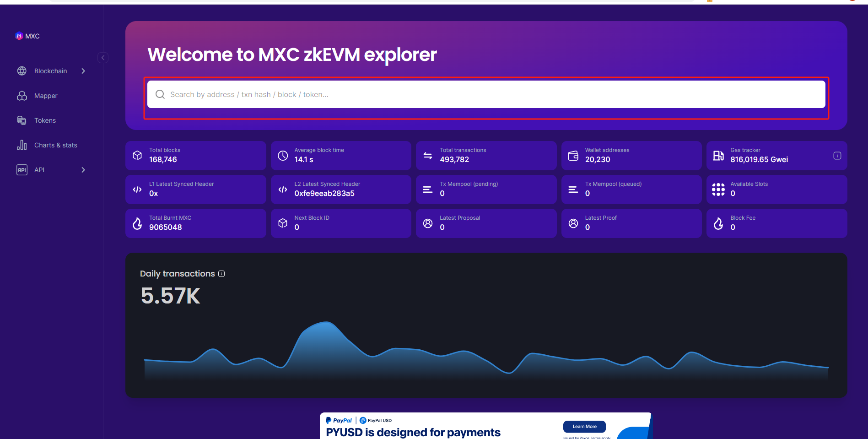
Task: Expand the Blockchain menu arrow
Action: tap(83, 71)
